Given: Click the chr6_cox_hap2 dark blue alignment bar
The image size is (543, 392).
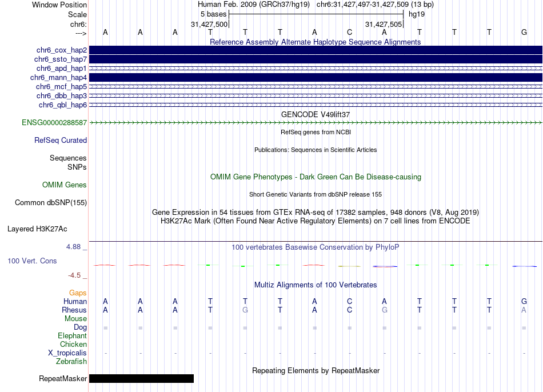Looking at the screenshot, I should pyautogui.click(x=316, y=50).
